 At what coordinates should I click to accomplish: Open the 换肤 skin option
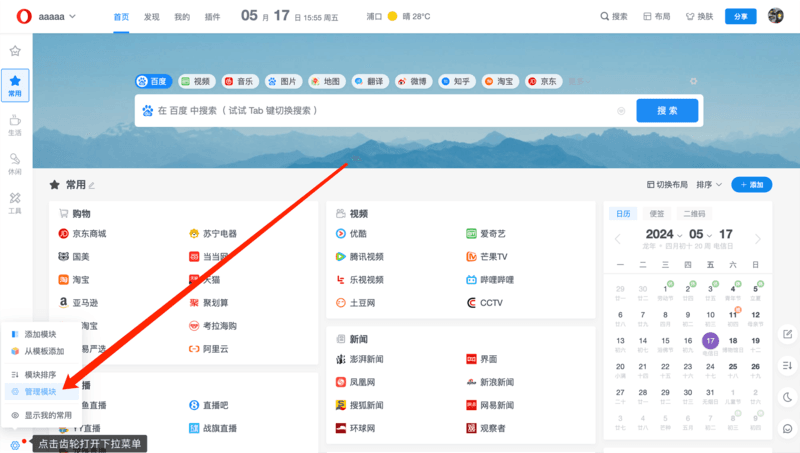click(x=699, y=16)
